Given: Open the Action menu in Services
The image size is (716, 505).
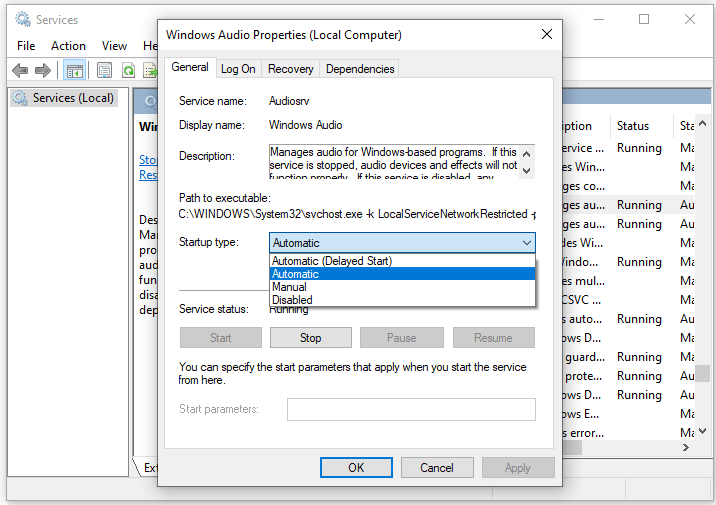Looking at the screenshot, I should click(68, 46).
